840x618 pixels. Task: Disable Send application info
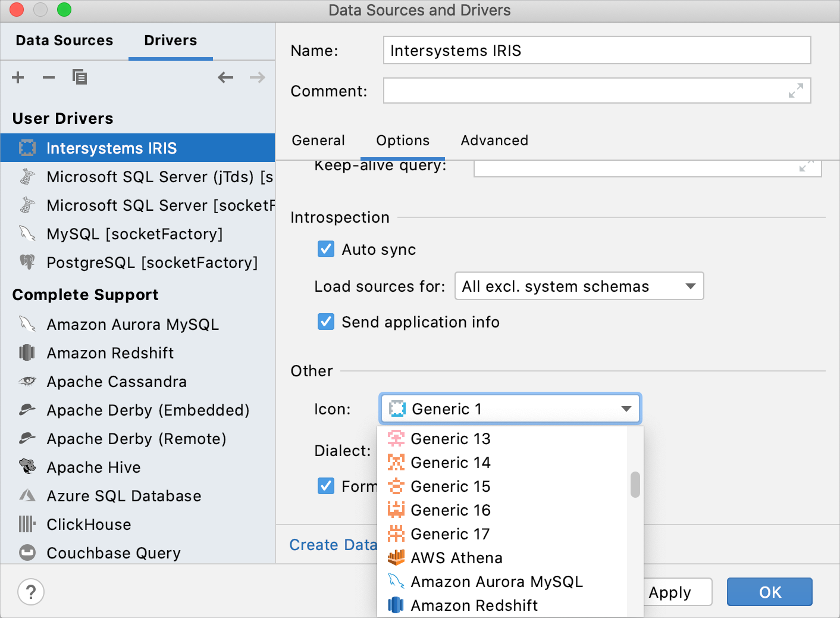326,322
